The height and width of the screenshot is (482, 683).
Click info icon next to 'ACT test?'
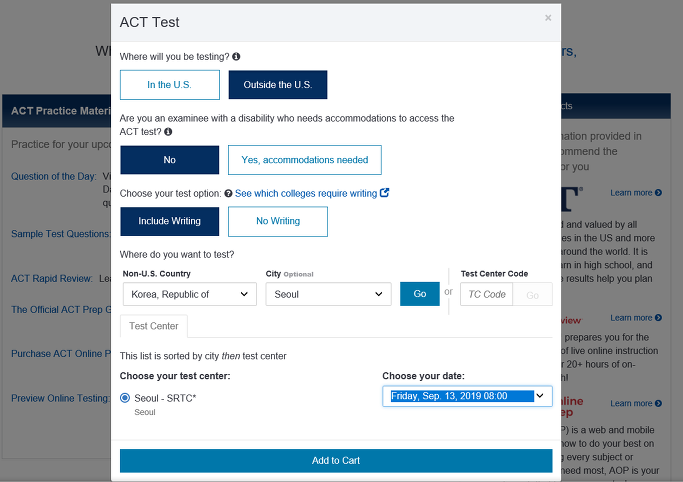tap(168, 131)
